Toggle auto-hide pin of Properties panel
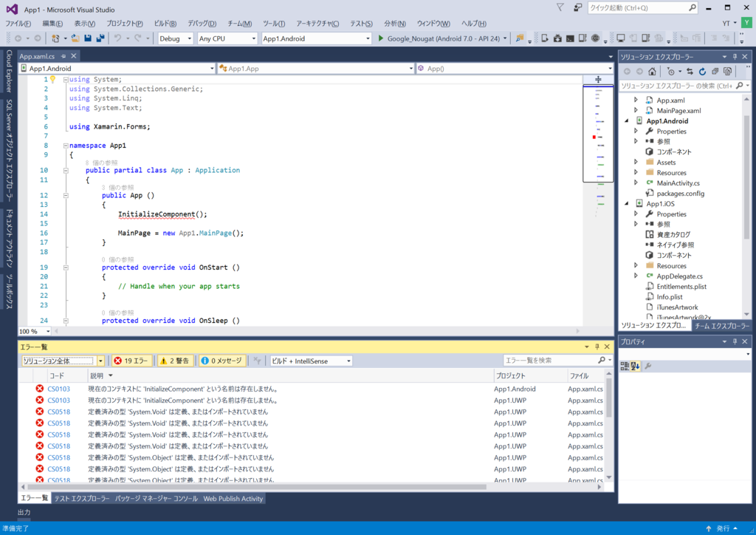Image resolution: width=756 pixels, height=535 pixels. [x=735, y=341]
